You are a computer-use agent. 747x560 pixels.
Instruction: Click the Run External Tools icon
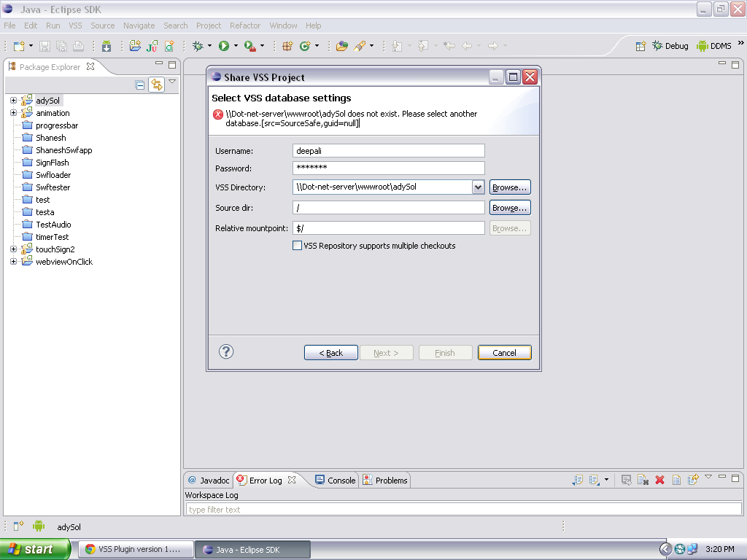(250, 46)
